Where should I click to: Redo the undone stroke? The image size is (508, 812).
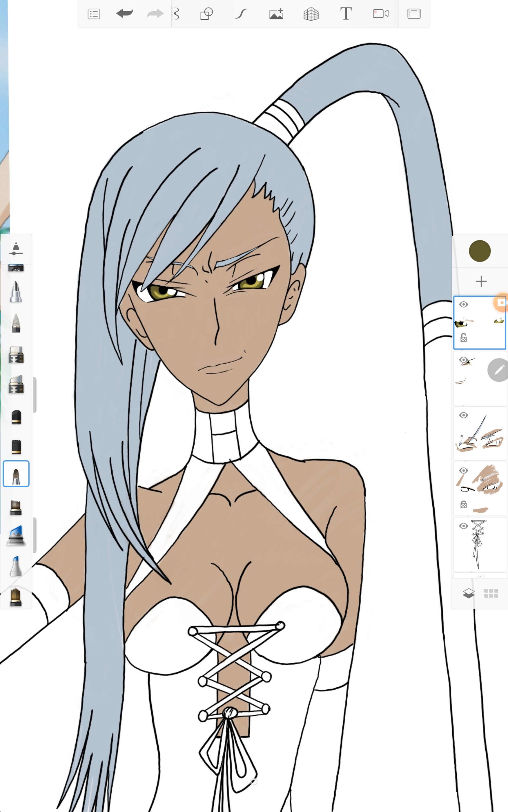[x=155, y=13]
